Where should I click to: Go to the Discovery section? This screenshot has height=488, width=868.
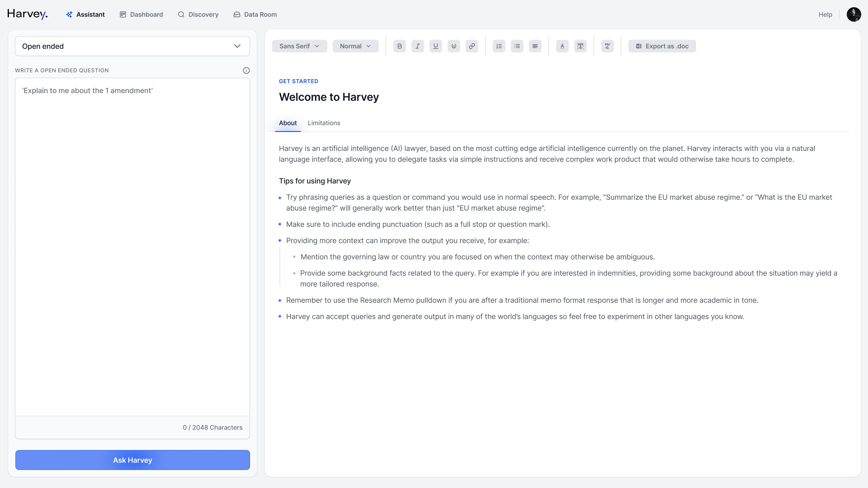tap(198, 14)
